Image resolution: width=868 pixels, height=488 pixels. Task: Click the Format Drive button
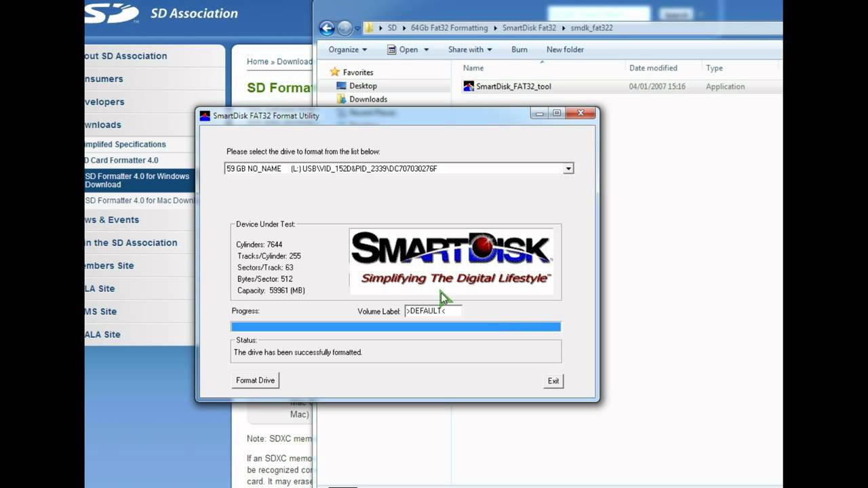[x=255, y=380]
